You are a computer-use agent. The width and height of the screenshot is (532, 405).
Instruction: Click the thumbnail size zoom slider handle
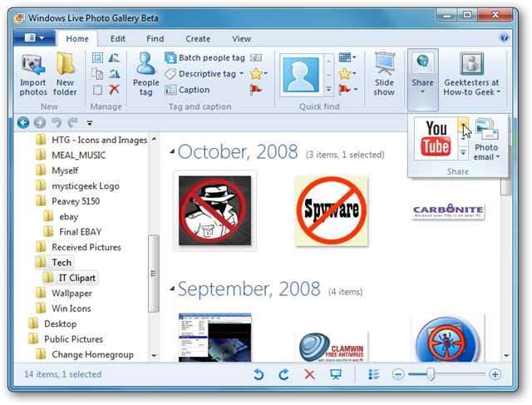pyautogui.click(x=431, y=374)
